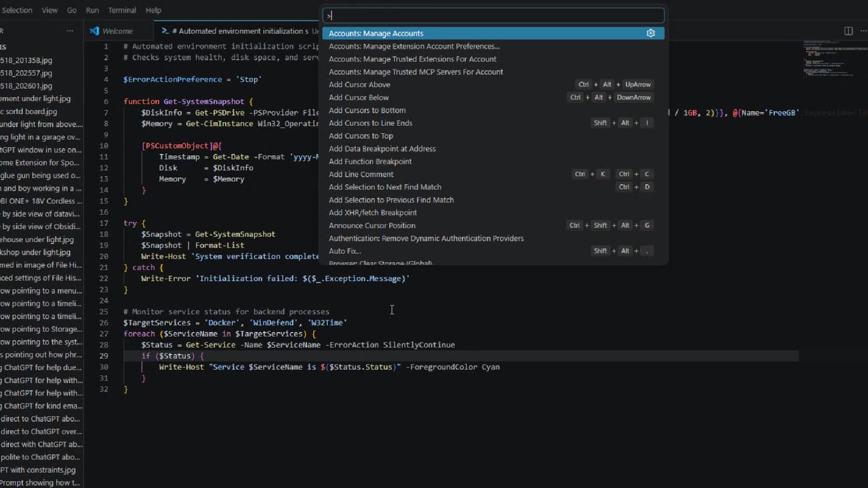Click '$ErrorActionPreference' variable on line 4
The height and width of the screenshot is (488, 868).
173,79
